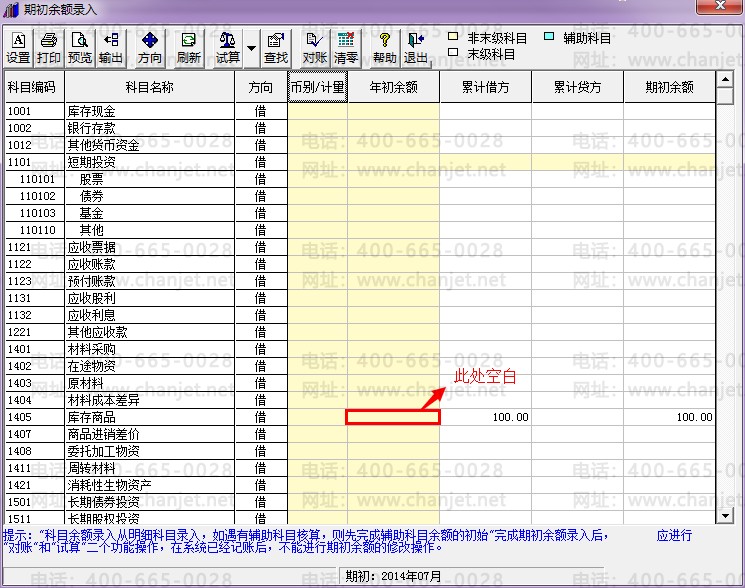Viewport: 745px width, 588px height.
Task: Select the 其他应收款 account row
Action: (x=360, y=332)
